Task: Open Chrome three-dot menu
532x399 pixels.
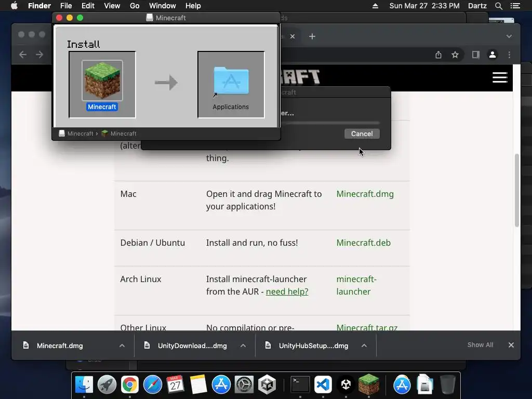Action: (x=509, y=55)
